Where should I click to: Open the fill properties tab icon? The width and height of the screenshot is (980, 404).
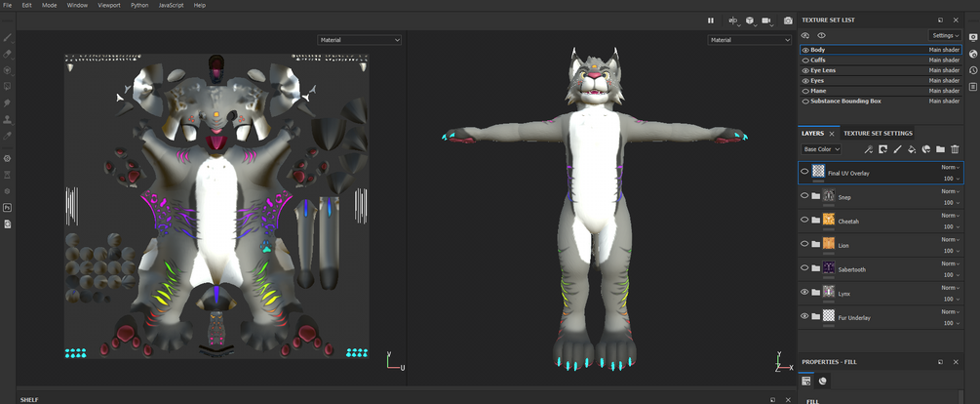806,381
